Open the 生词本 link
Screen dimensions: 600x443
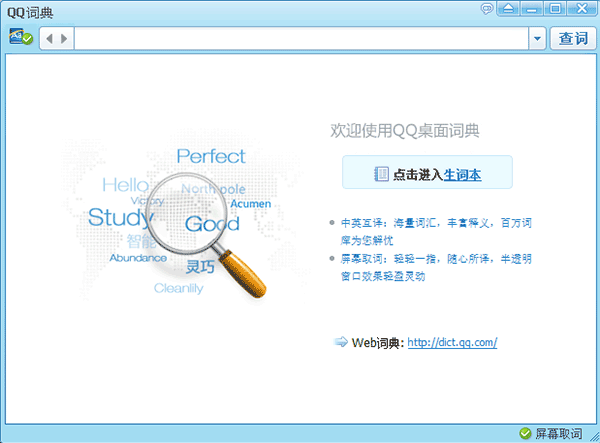pyautogui.click(x=462, y=175)
